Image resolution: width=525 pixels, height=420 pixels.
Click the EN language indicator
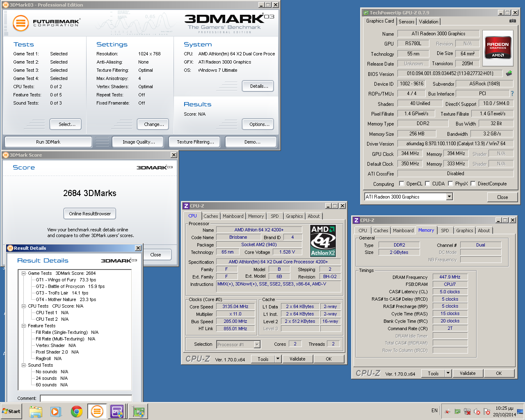[x=434, y=411]
